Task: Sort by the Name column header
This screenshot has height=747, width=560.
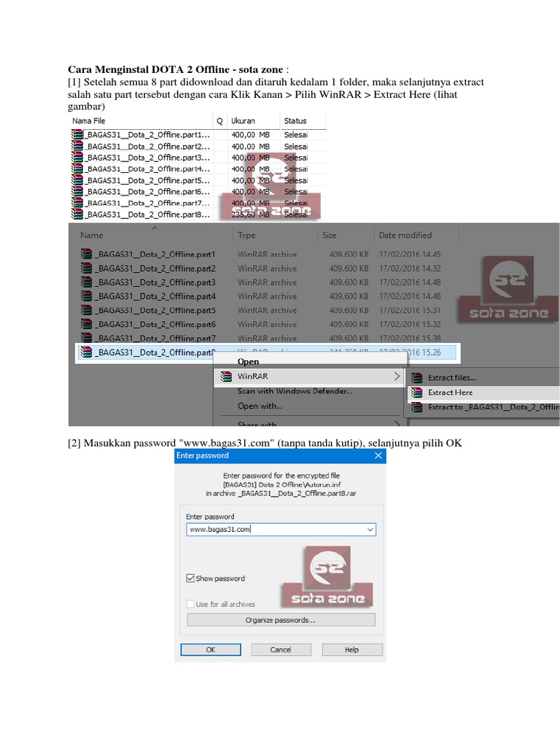Action: 91,236
